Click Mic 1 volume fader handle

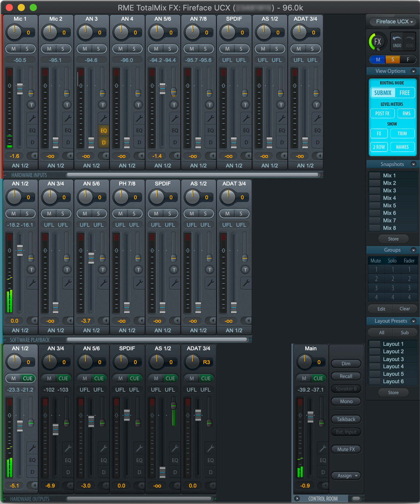20,89
